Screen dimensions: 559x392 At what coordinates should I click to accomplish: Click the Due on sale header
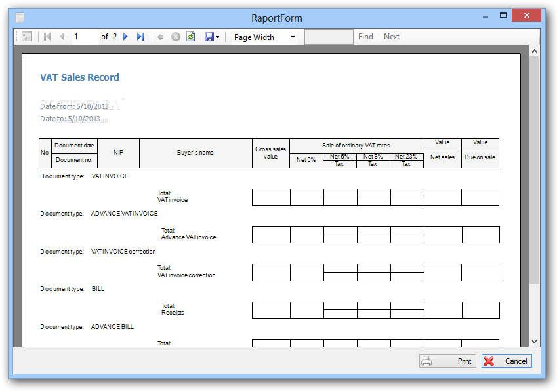480,157
